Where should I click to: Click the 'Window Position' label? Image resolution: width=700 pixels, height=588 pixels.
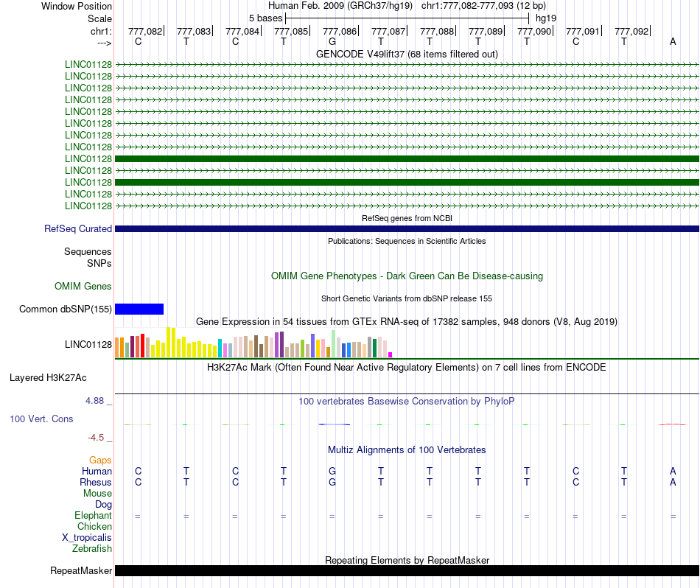point(77,6)
